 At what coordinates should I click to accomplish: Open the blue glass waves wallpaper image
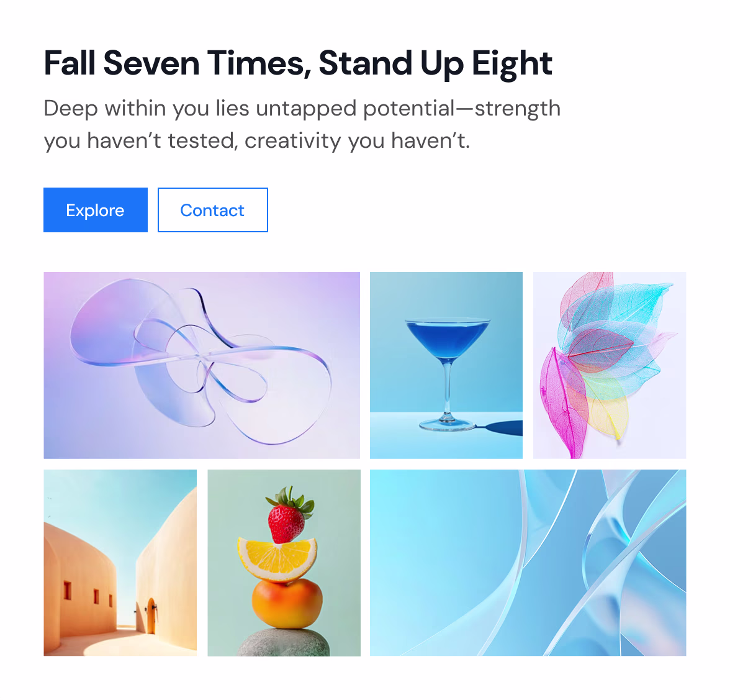tap(528, 563)
